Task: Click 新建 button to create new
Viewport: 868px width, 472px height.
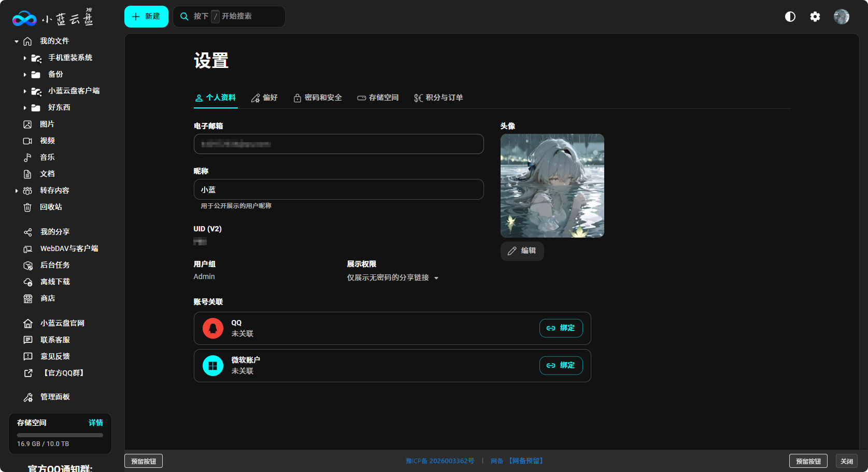Action: coord(146,17)
